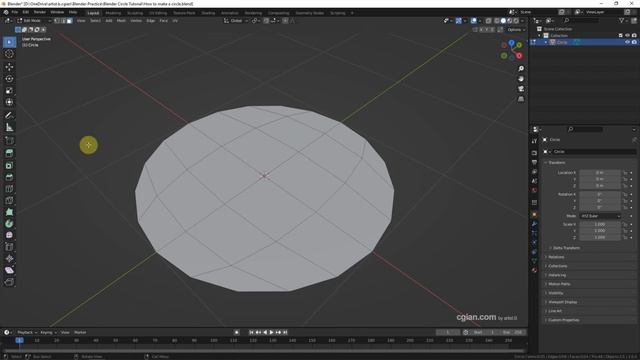Select the Bevel tool
This screenshot has width=640, height=360.
(9, 177)
